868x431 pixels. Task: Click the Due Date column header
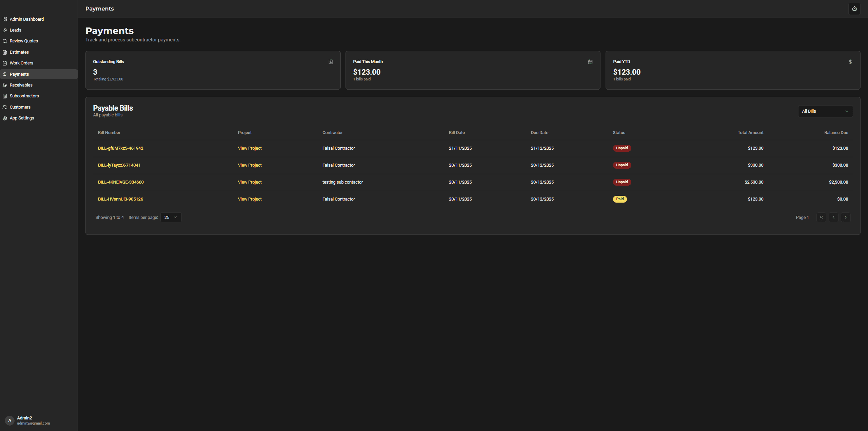tap(539, 133)
